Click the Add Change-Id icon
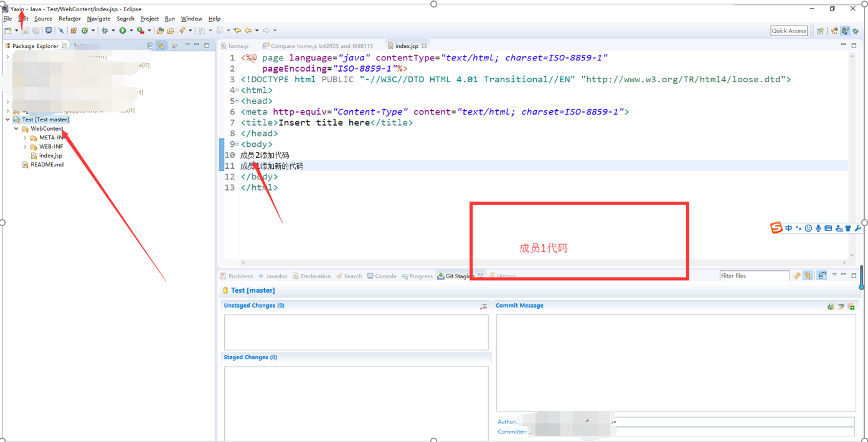 851,306
